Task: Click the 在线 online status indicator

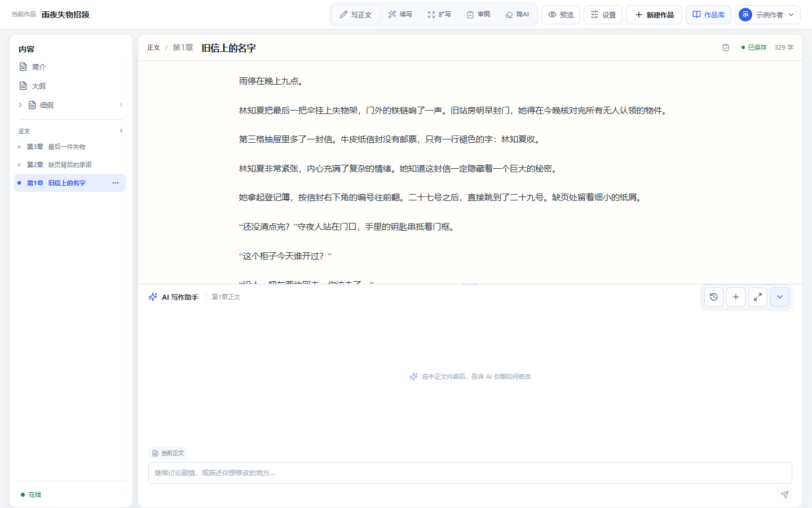Action: click(x=31, y=494)
